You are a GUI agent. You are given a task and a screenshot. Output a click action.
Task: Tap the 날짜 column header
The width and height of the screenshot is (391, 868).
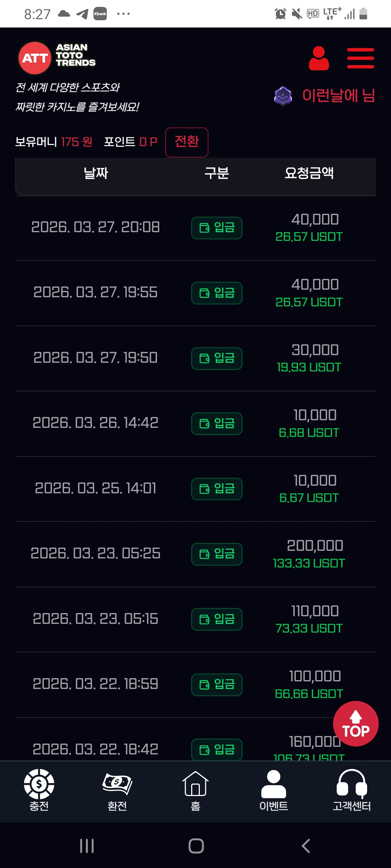pyautogui.click(x=96, y=173)
